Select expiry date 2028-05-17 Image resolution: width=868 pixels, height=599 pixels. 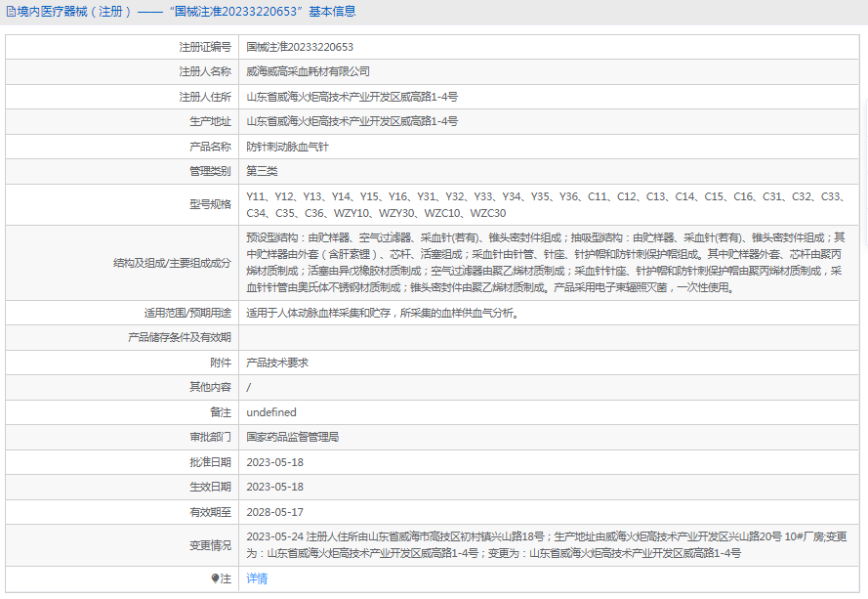[275, 512]
